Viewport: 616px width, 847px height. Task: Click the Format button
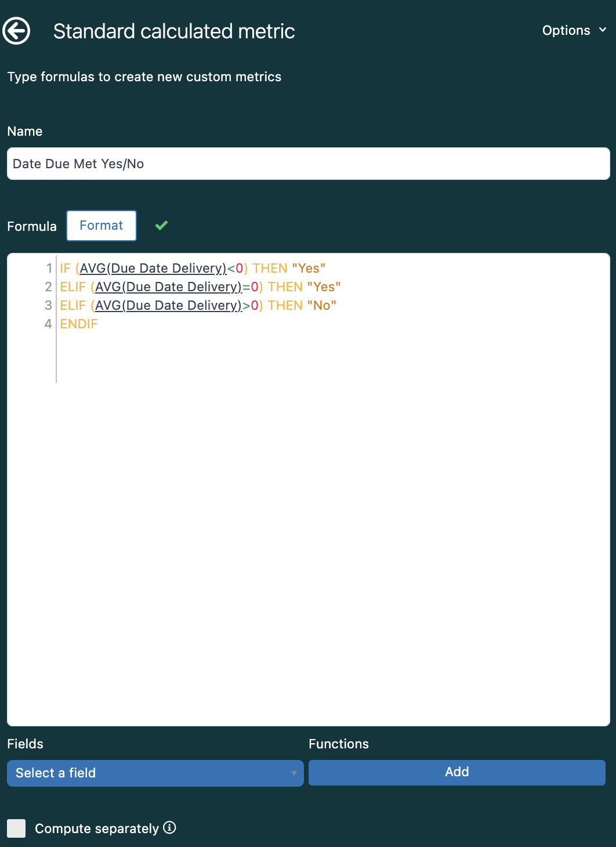click(x=102, y=226)
